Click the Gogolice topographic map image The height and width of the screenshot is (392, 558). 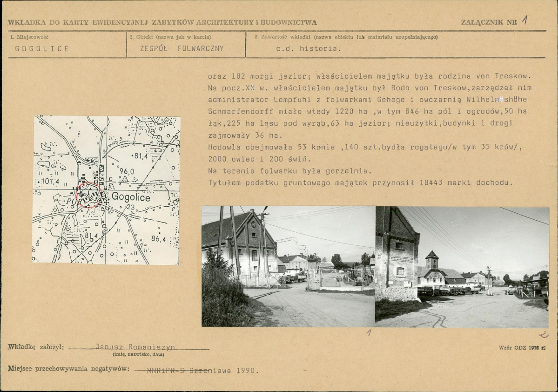click(x=106, y=190)
